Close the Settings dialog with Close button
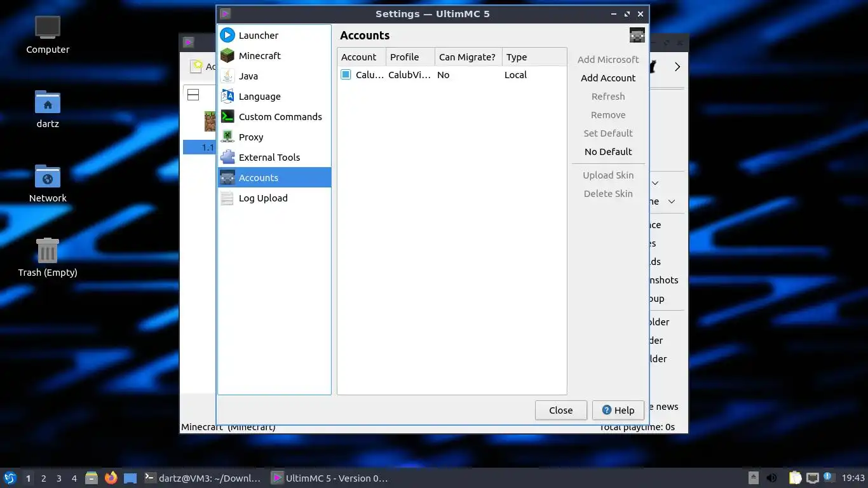Image resolution: width=868 pixels, height=488 pixels. 560,410
